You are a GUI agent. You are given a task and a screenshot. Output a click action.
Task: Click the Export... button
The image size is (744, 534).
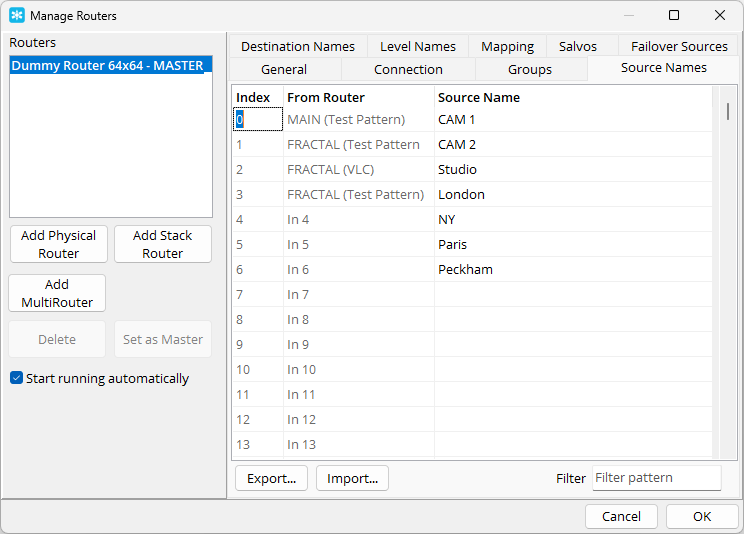tap(271, 478)
